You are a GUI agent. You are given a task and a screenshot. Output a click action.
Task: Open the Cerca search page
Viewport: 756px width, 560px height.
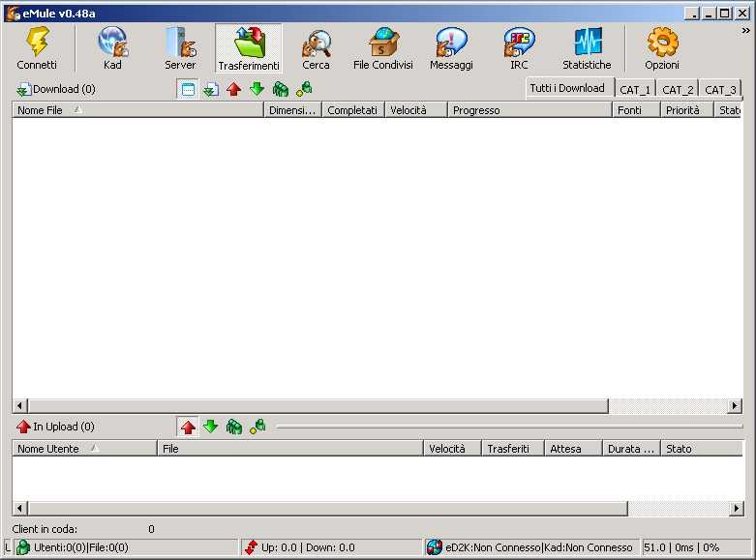(x=316, y=48)
